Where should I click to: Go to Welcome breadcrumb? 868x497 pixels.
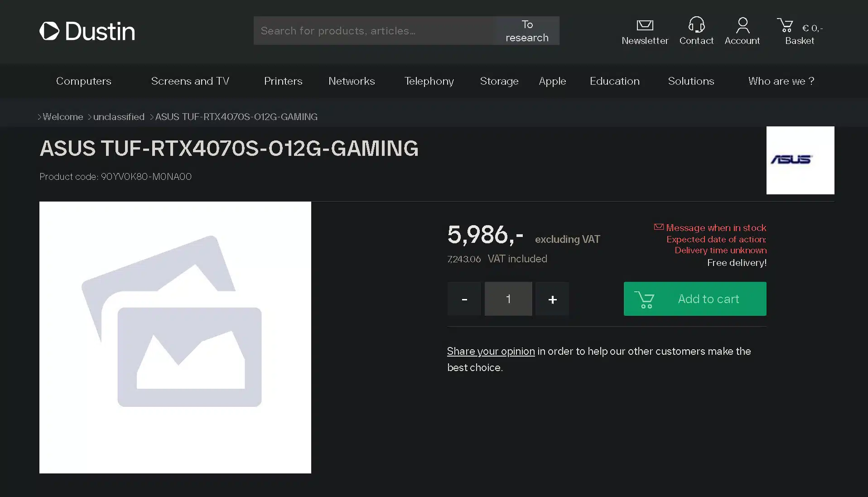pyautogui.click(x=63, y=117)
